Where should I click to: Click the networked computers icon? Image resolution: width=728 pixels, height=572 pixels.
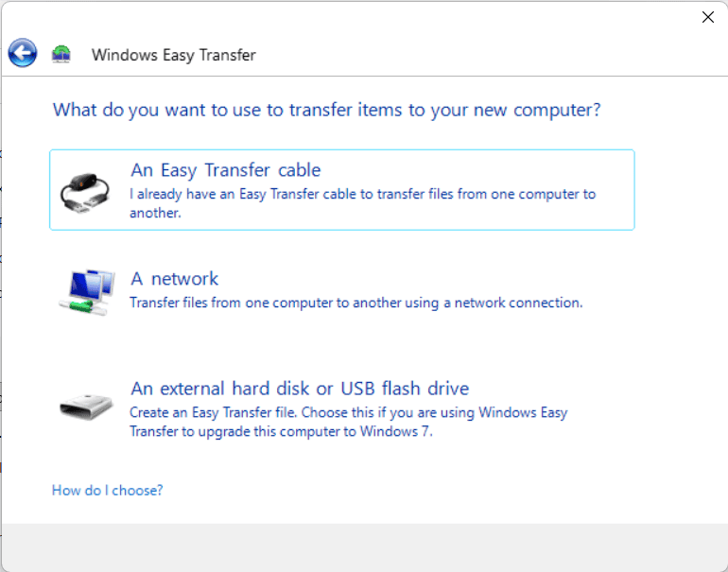[87, 292]
